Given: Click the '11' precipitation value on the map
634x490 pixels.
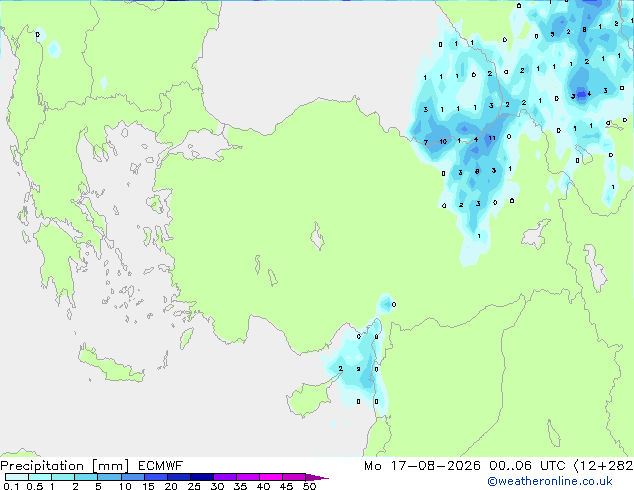Looking at the screenshot, I should [x=492, y=138].
